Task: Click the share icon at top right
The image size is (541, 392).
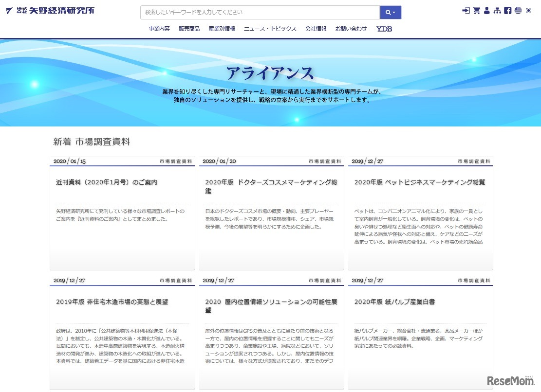Action: tap(529, 10)
